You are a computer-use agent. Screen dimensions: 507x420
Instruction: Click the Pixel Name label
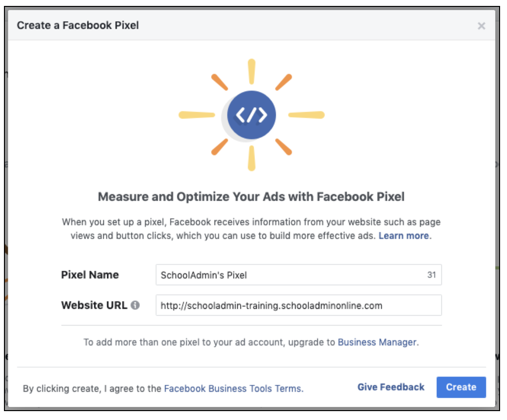click(x=90, y=275)
